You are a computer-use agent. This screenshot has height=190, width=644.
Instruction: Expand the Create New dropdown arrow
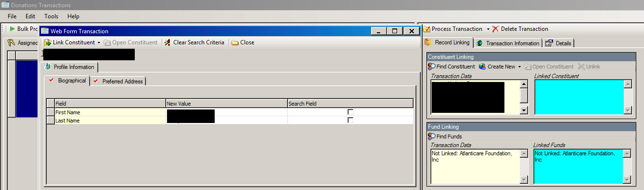point(519,67)
